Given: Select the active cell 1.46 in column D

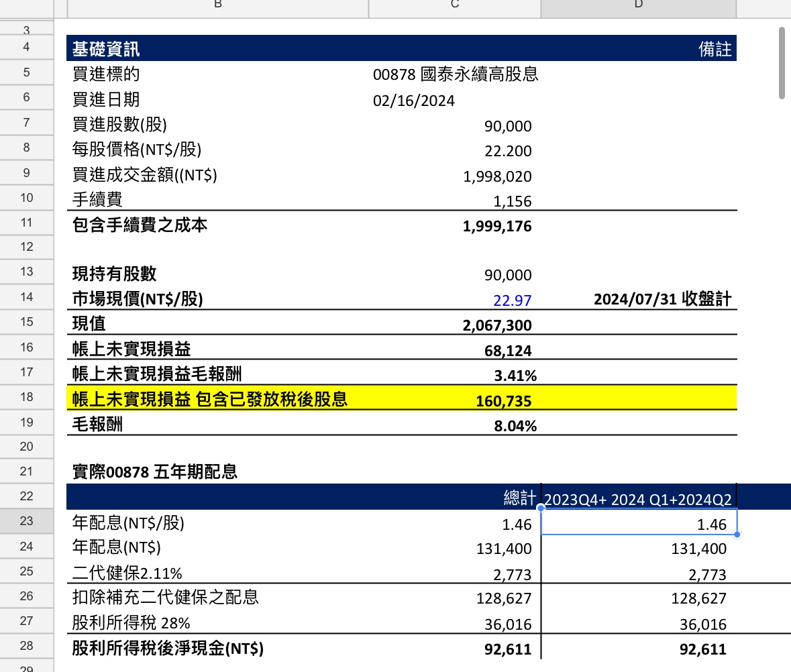Looking at the screenshot, I should coord(639,522).
